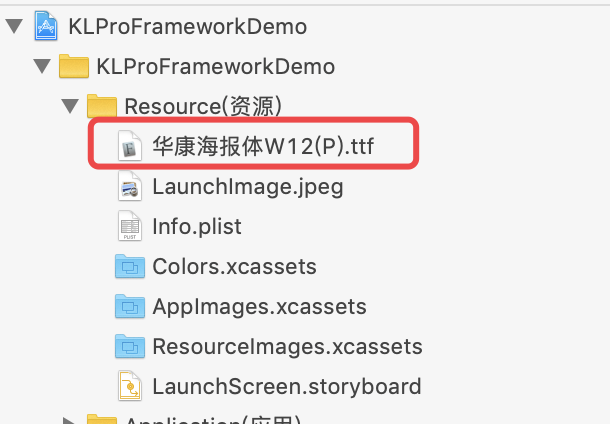Viewport: 610px width, 424px height.
Task: Collapse the root KLProFrameworkDemo project triangle
Action: [14, 26]
